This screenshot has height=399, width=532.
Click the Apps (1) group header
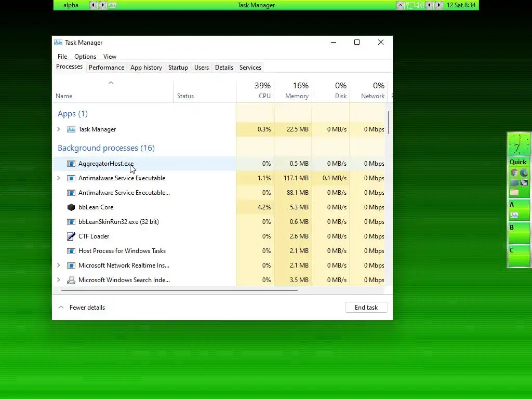(x=73, y=114)
